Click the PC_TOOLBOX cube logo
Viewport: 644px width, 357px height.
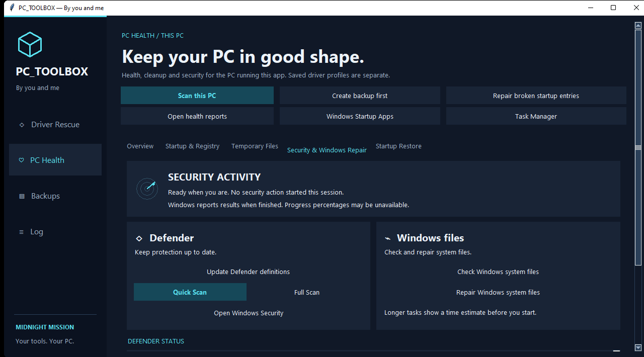tap(30, 44)
